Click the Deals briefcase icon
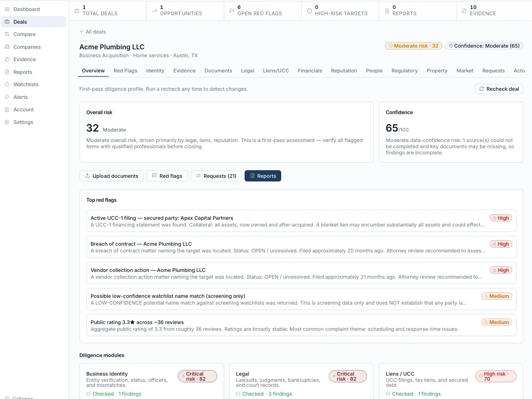 tap(7, 22)
